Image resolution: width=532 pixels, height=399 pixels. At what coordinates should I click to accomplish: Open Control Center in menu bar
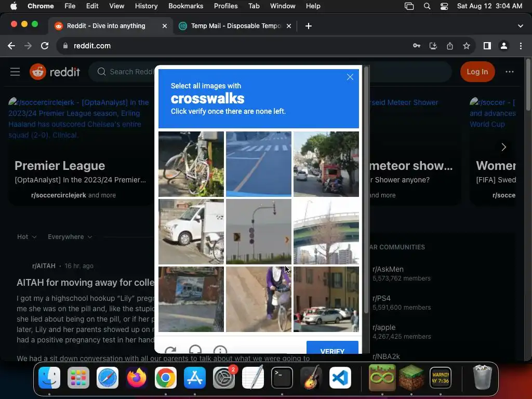click(x=444, y=6)
